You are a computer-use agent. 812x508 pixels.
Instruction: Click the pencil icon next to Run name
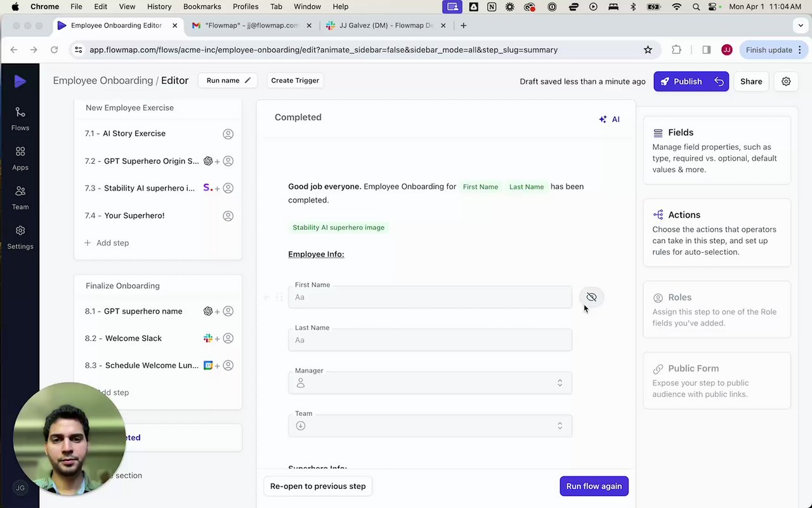click(247, 81)
